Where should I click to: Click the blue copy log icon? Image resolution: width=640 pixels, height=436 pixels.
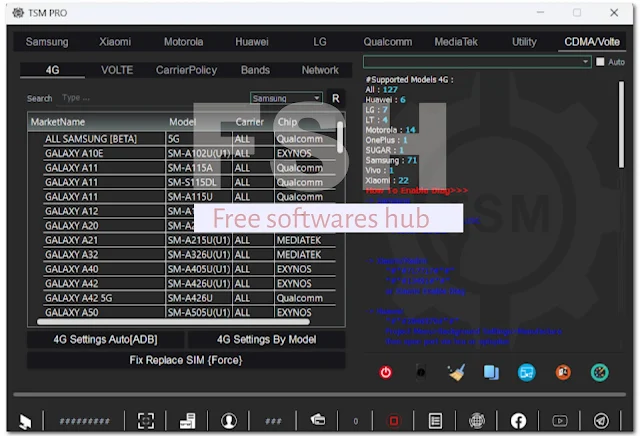tap(491, 372)
